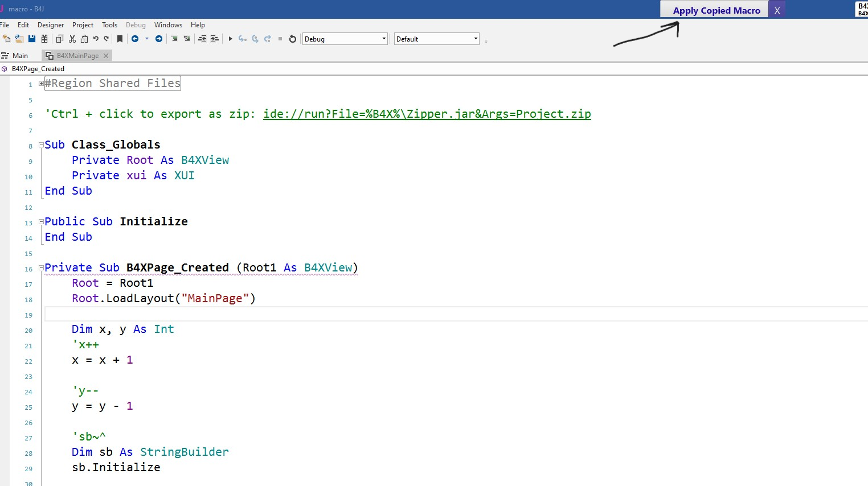Stop the running application
The width and height of the screenshot is (868, 486).
click(279, 39)
